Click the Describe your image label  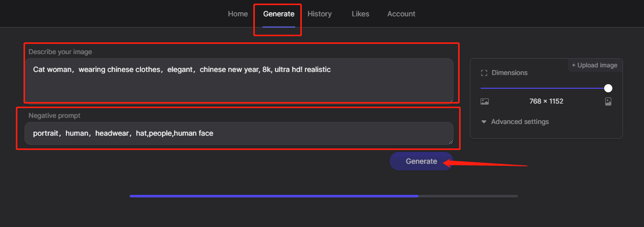coord(60,52)
